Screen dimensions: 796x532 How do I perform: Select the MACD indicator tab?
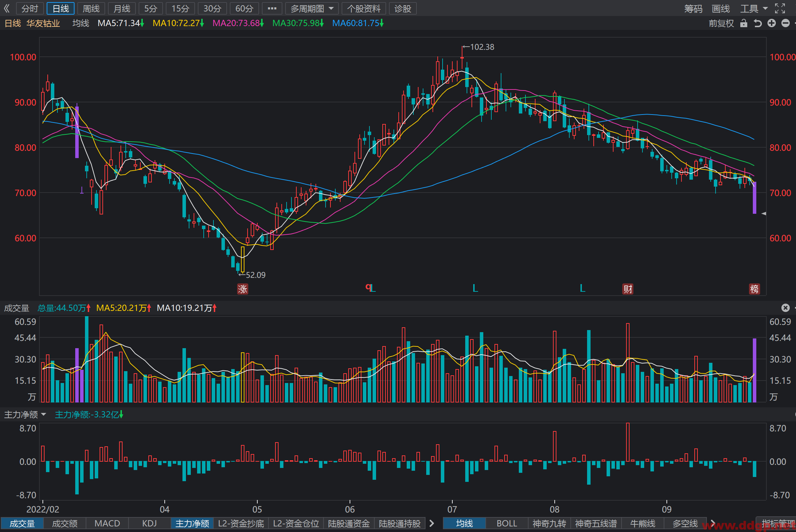point(107,524)
